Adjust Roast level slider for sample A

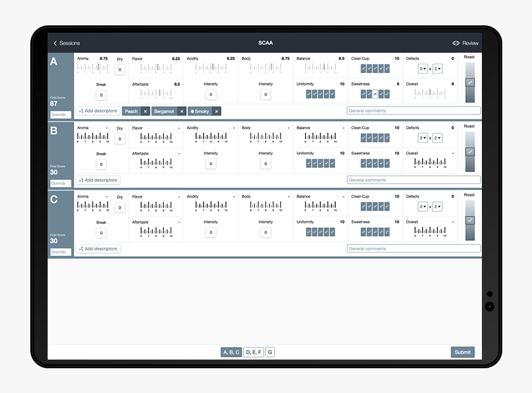coord(470,82)
